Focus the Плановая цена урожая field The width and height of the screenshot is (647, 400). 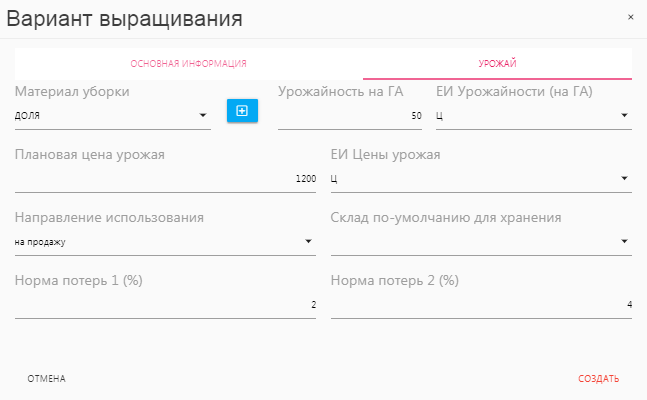click(165, 179)
